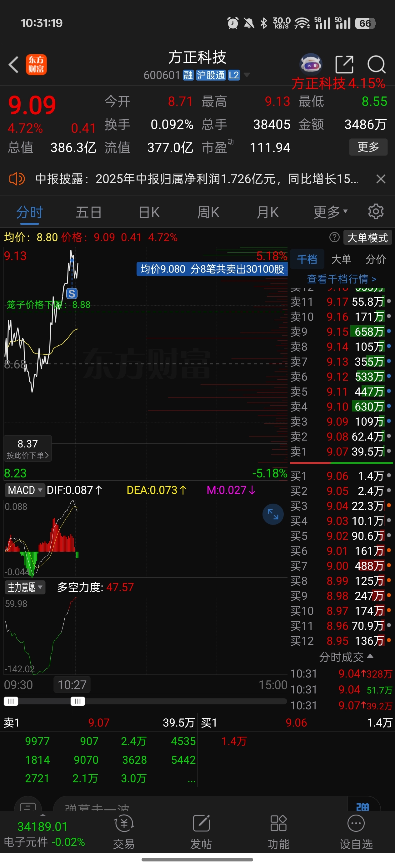Move the right timeline slider handle
Screen dimensions: 395x868
77,701
